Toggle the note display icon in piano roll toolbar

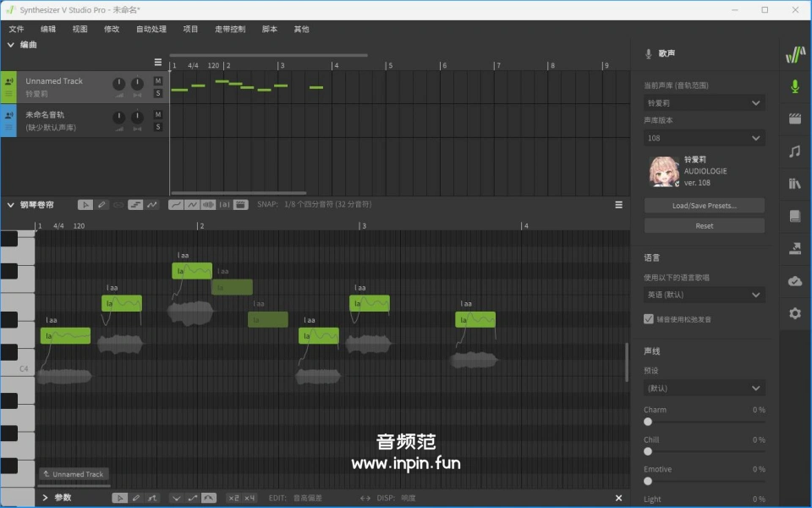point(135,205)
